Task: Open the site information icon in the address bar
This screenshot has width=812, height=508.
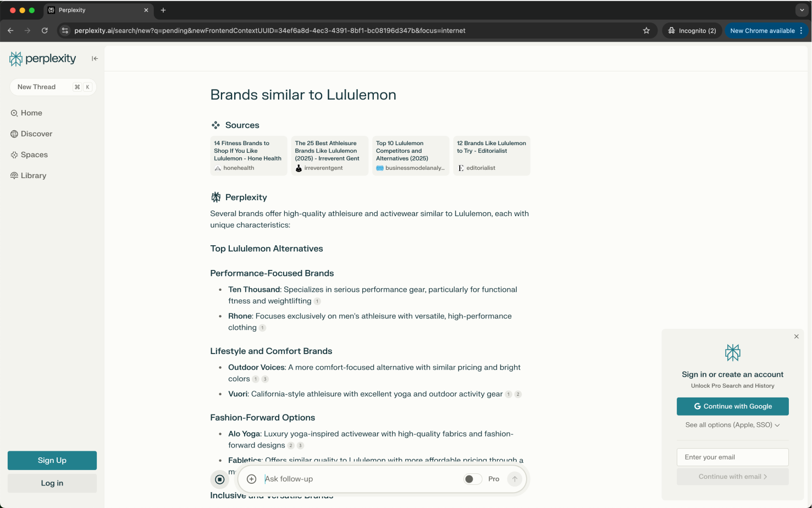Action: coord(65,31)
